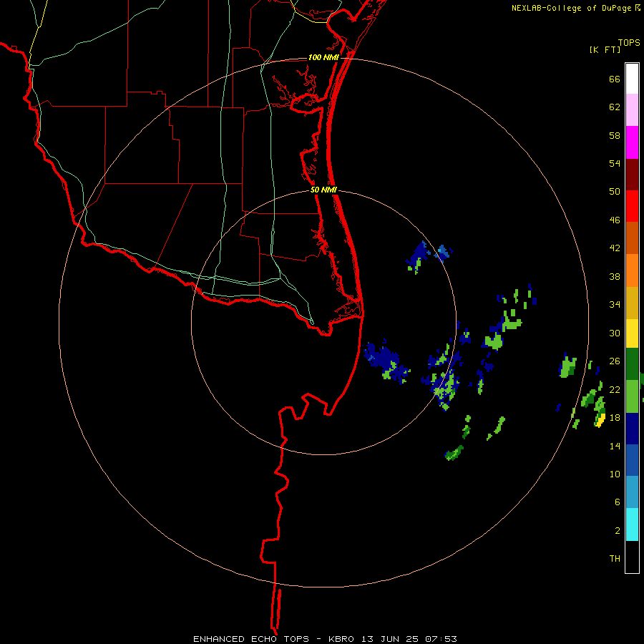
Task: Click the dark red 50-54 kft legend swatch
Action: [632, 175]
